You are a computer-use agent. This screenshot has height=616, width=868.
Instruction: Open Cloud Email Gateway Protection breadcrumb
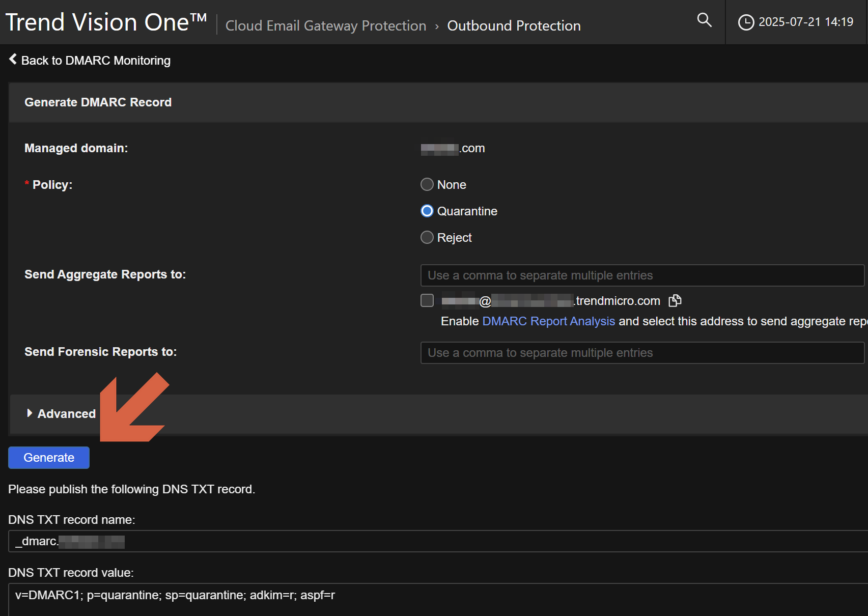tap(325, 26)
